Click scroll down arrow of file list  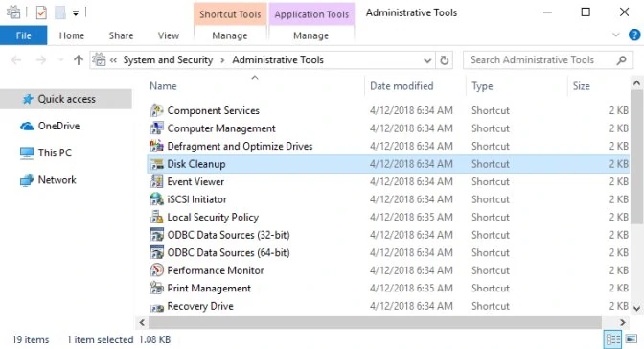coord(636,308)
